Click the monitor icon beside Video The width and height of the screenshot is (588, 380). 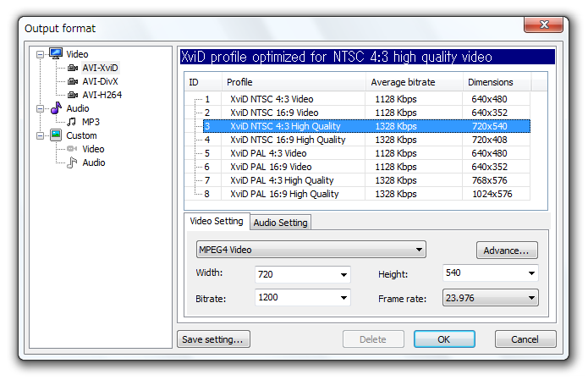[56, 53]
